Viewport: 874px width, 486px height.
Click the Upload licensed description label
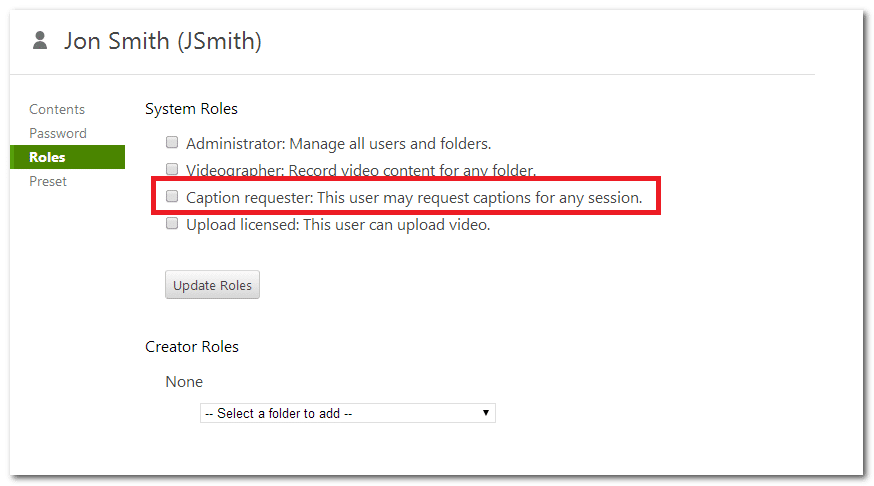pos(338,225)
